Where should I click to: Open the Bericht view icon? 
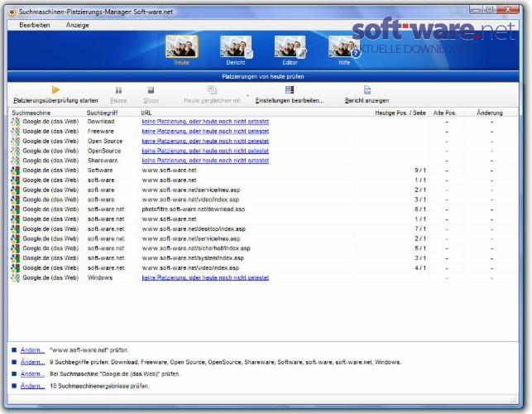[x=236, y=46]
